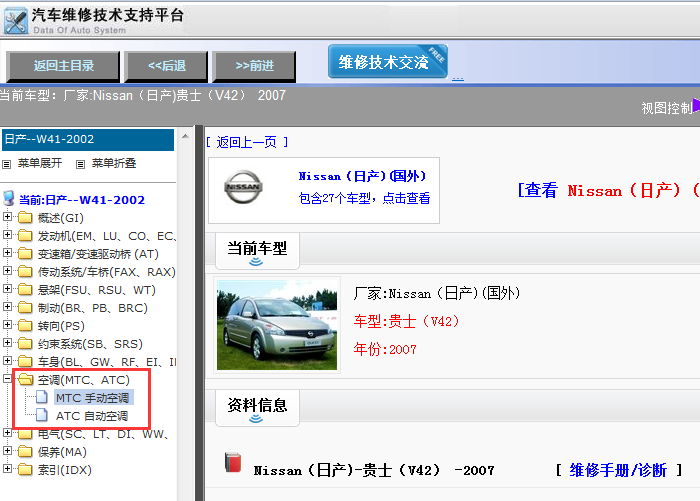Click text Nissan（日产)-贵士（V42） -2007
The height and width of the screenshot is (501, 700).
(x=374, y=470)
